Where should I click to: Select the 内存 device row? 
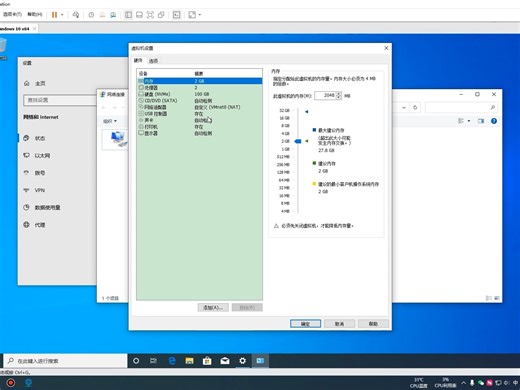tap(200, 81)
